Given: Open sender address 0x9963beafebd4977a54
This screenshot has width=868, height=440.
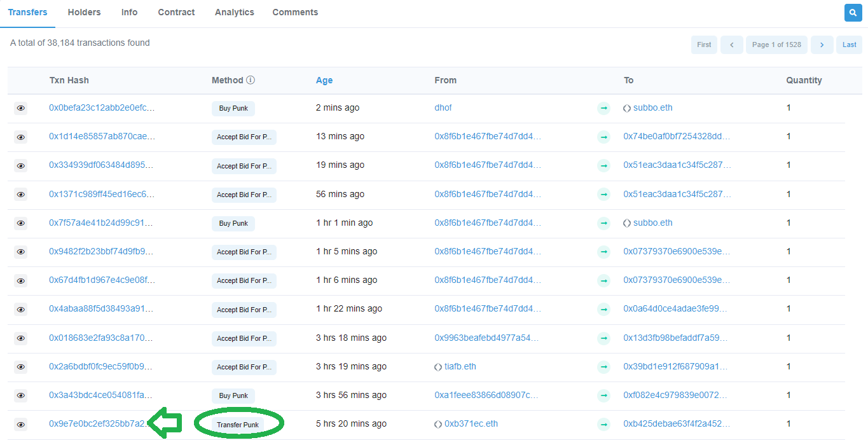Looking at the screenshot, I should click(488, 338).
